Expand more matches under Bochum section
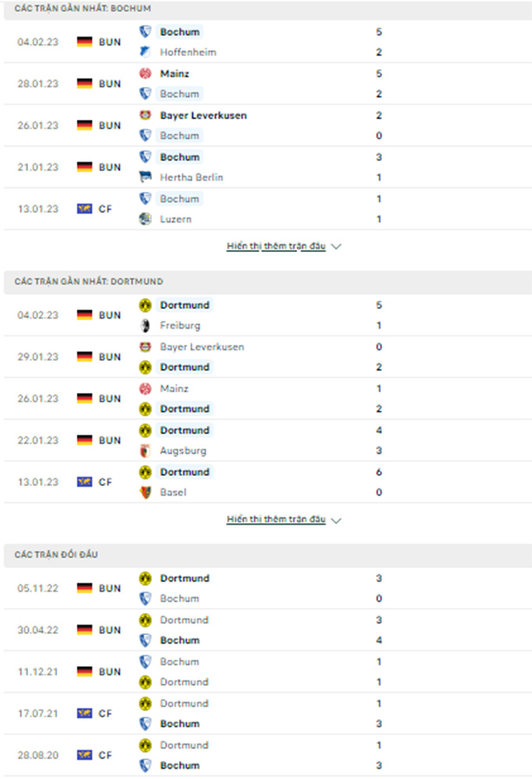 pyautogui.click(x=276, y=246)
